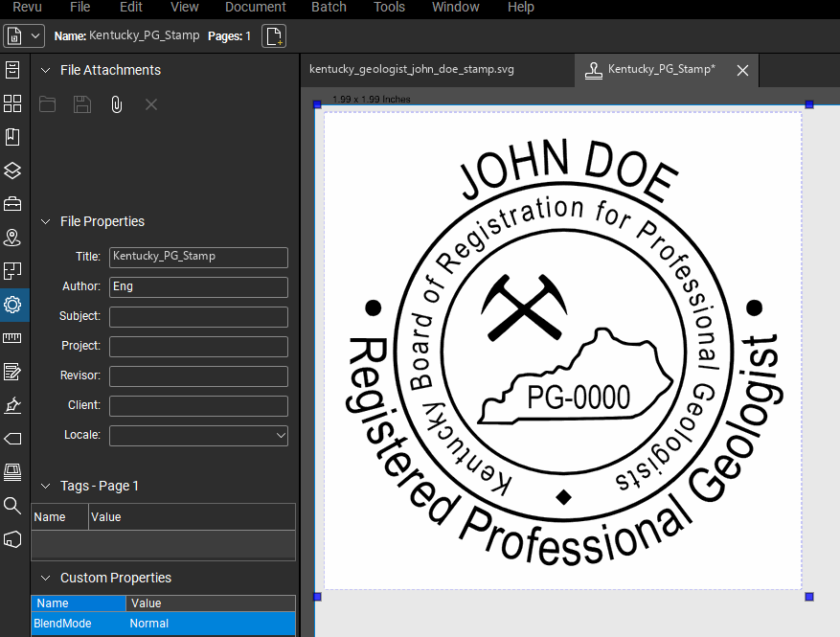Screen dimensions: 840x637
Task: Collapse the File Properties section
Action: click(x=46, y=221)
